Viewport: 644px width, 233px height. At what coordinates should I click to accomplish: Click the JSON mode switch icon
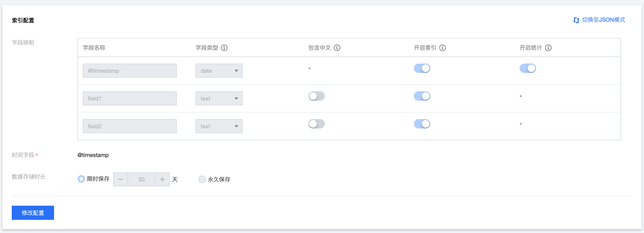click(x=576, y=20)
